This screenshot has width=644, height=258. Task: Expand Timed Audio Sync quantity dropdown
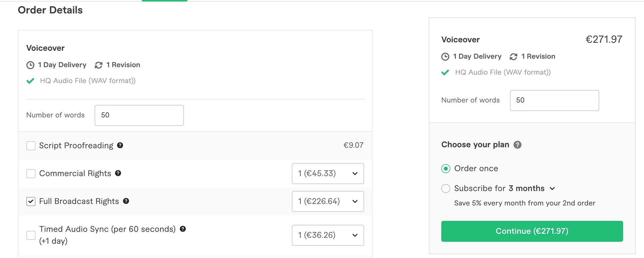(328, 235)
